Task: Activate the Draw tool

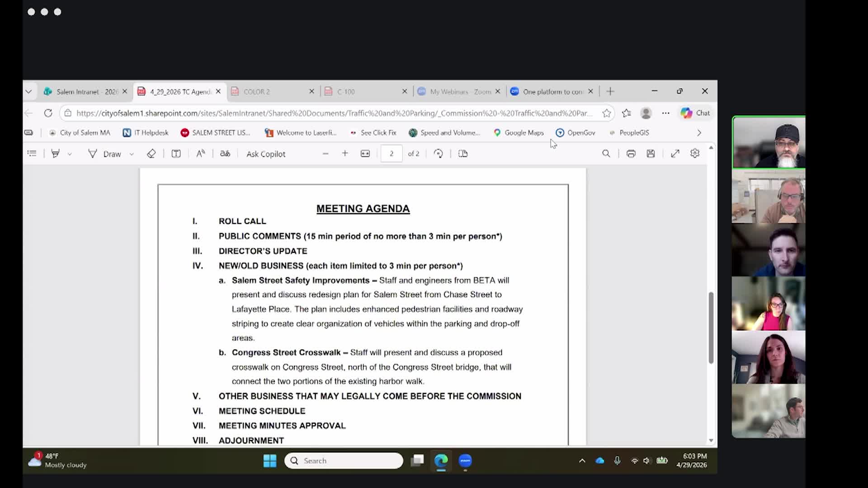Action: [x=105, y=154]
